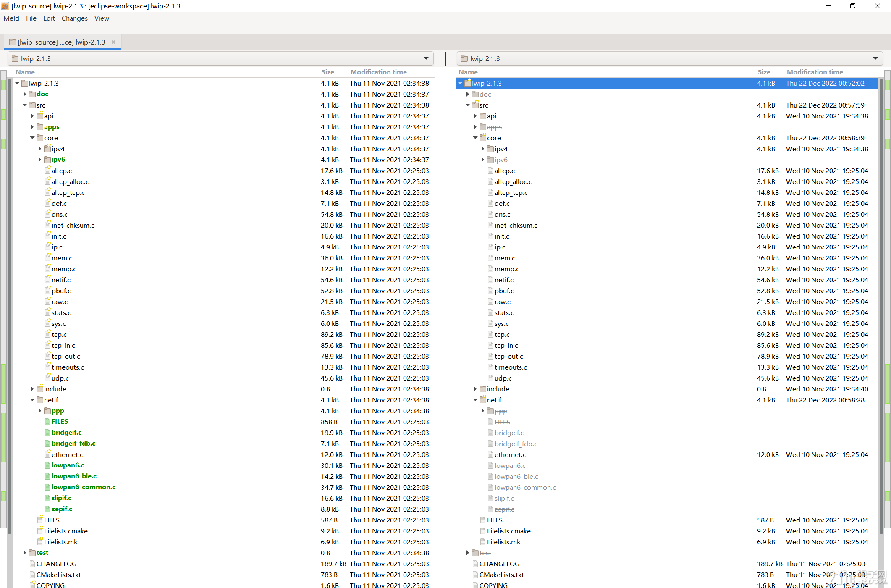Click the slipif.c green file icon

coord(48,498)
